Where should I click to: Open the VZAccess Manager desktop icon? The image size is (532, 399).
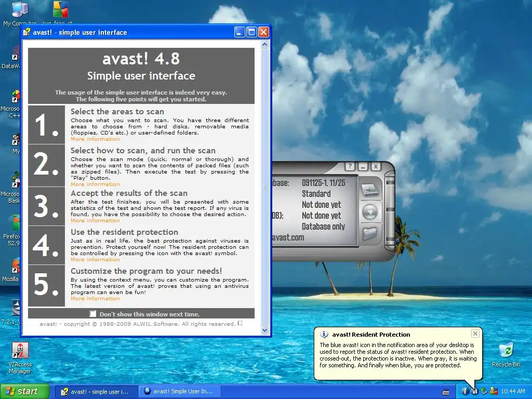pos(20,358)
